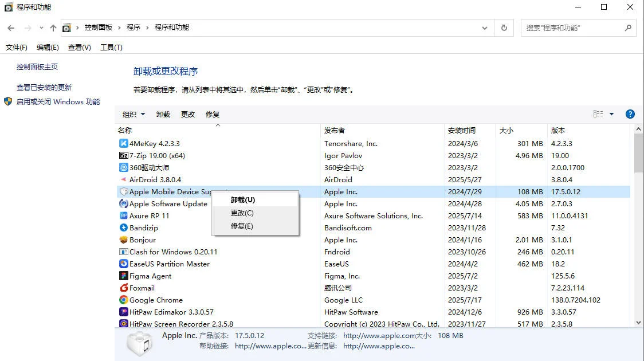Open 查看已安装的更新 link
This screenshot has width=644, height=361.
click(x=44, y=87)
